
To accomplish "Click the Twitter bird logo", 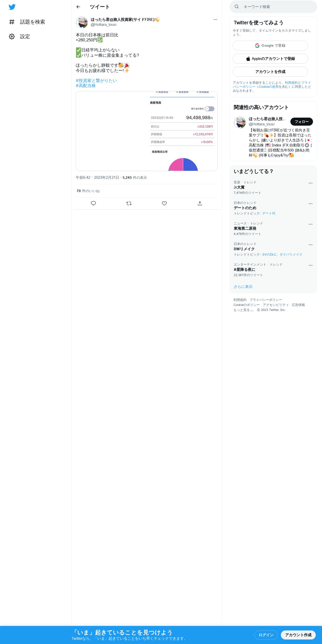I will [12, 7].
